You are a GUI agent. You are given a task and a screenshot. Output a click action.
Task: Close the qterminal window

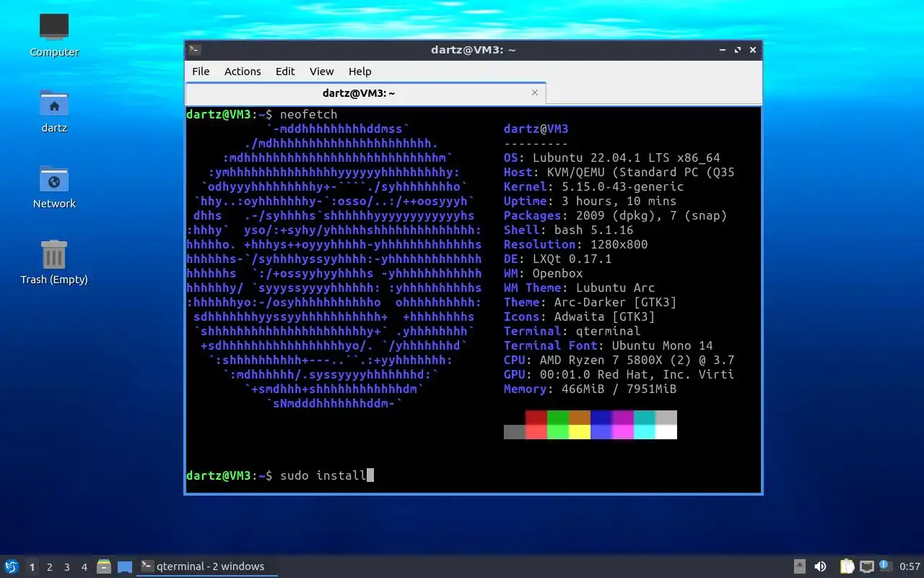753,50
